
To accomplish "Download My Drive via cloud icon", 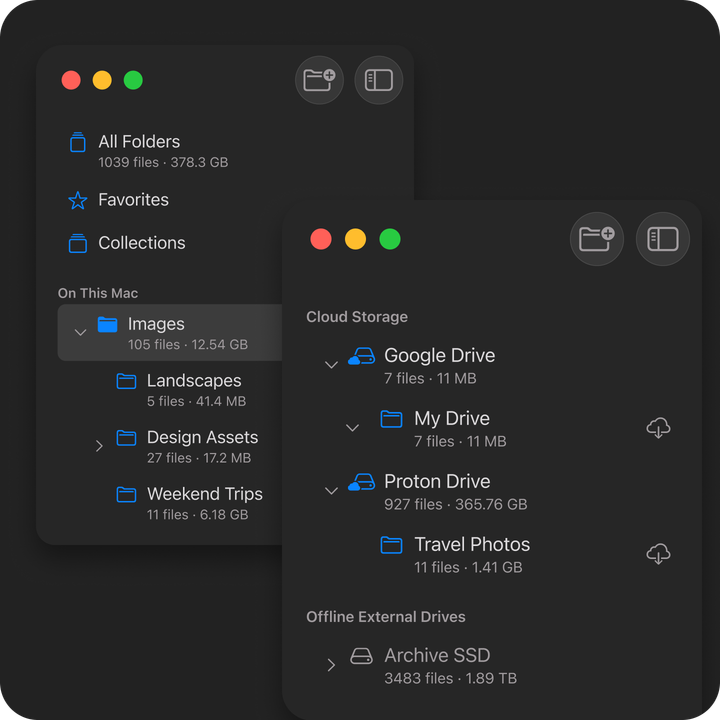I will coord(658,428).
